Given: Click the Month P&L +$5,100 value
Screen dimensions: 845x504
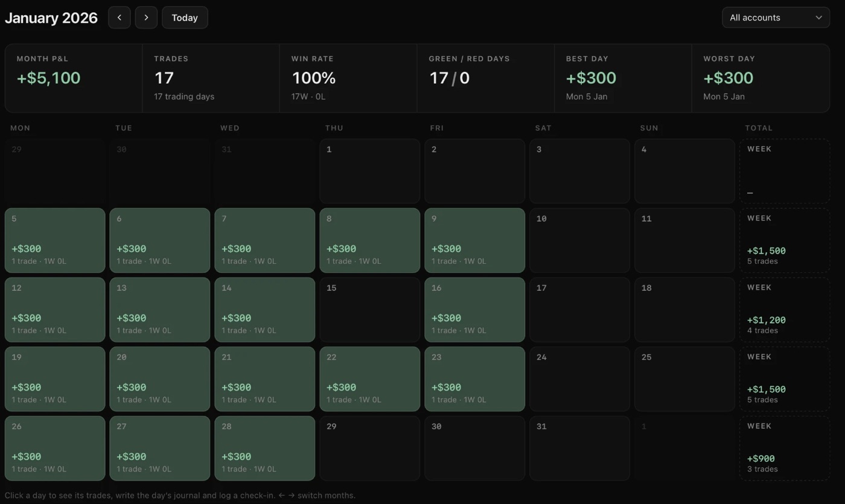Looking at the screenshot, I should [x=49, y=78].
